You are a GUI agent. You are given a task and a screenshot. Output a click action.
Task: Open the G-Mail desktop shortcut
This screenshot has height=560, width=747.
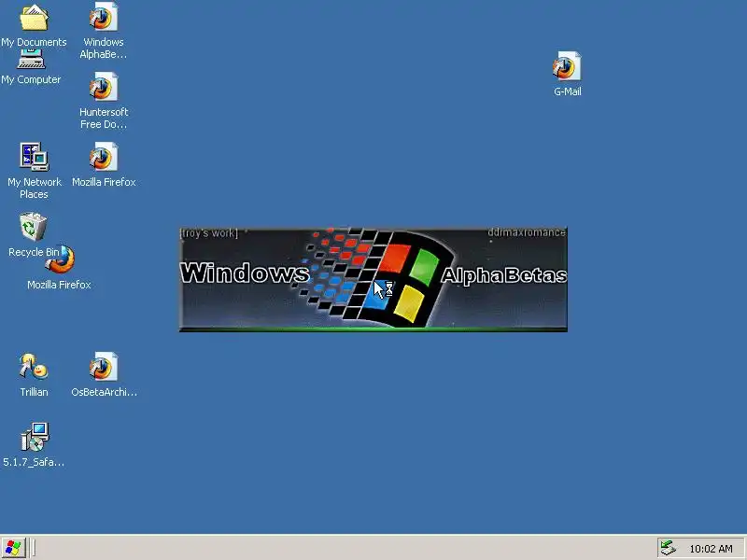click(x=567, y=66)
